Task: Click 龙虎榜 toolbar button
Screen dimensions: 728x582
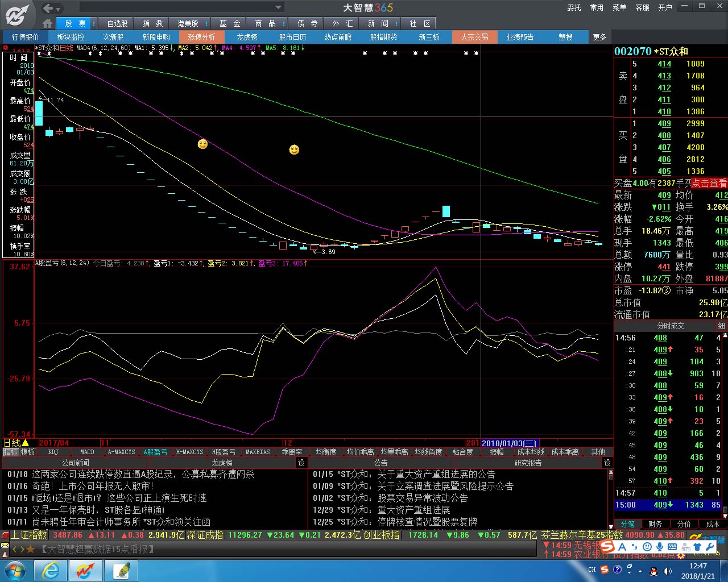Action: [x=247, y=37]
